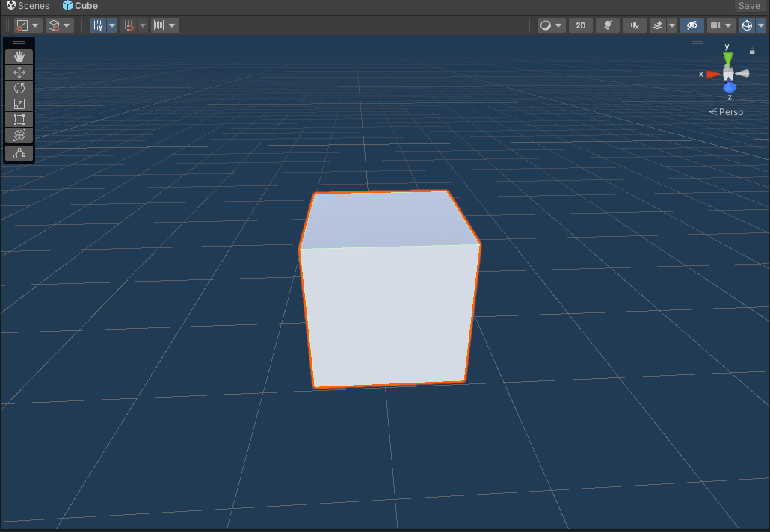Open the shading draw mode dropdown
Viewport: 770px width, 532px height.
[552, 25]
